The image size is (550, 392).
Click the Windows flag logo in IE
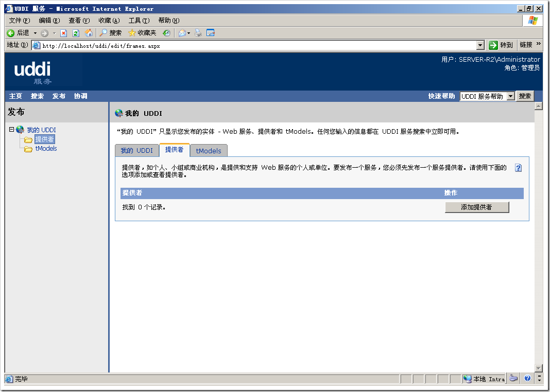tap(532, 21)
